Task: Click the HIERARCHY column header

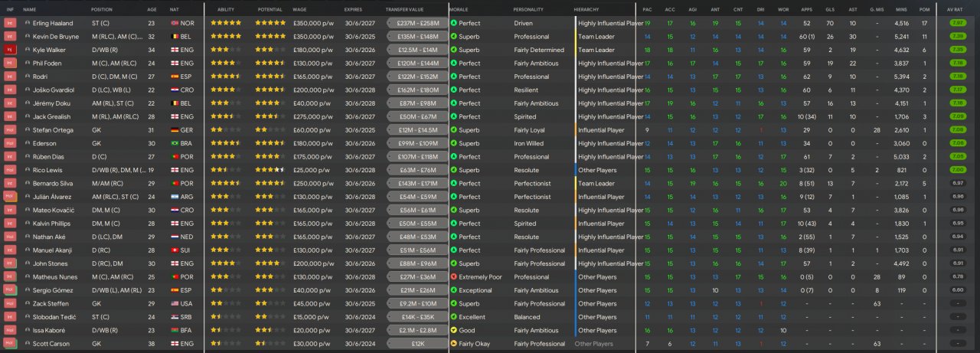Action: [x=586, y=9]
